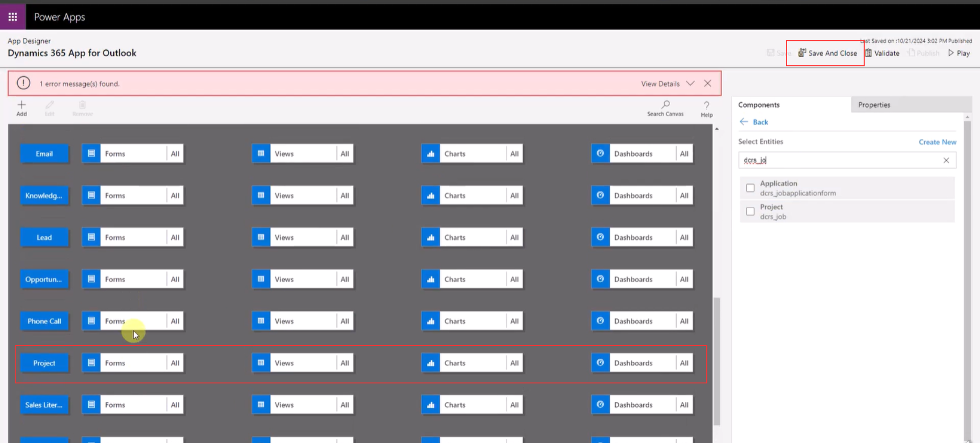Viewport: 980px width, 443px height.
Task: Open All selector for Opportunity Dashboards
Action: pos(684,279)
